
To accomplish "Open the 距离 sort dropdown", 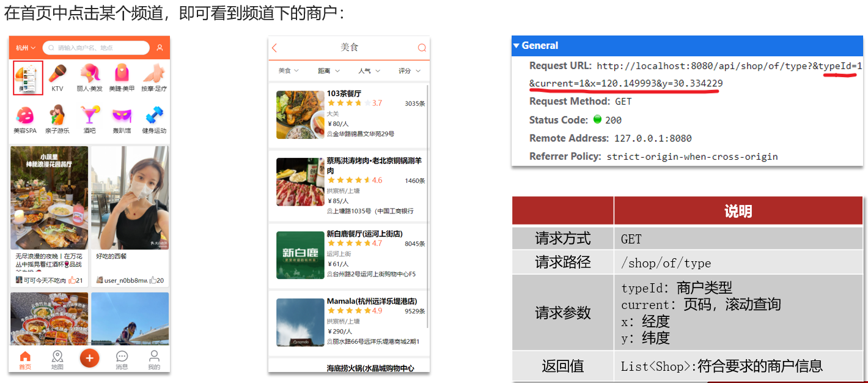I will click(328, 71).
